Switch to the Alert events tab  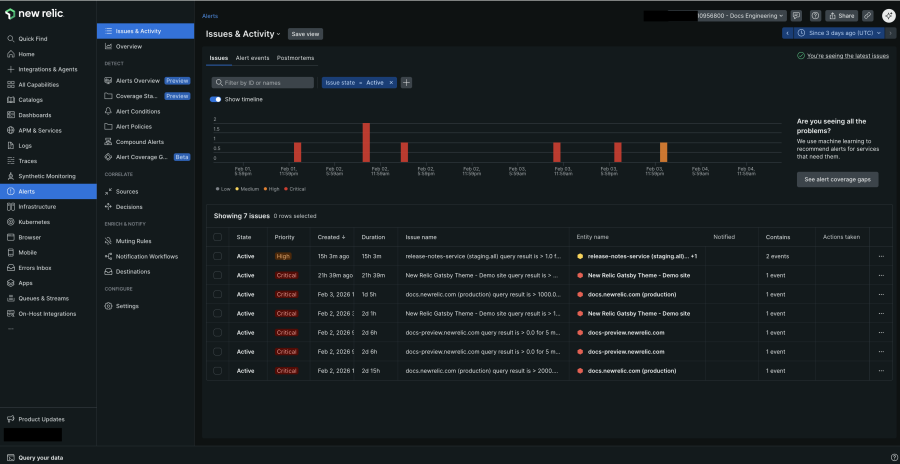(252, 59)
